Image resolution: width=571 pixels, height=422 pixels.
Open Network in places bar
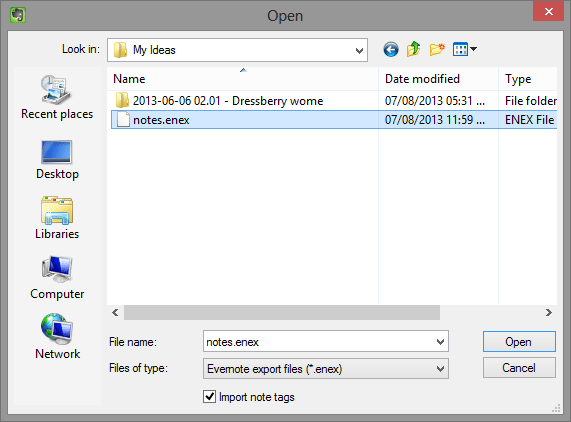coord(57,337)
